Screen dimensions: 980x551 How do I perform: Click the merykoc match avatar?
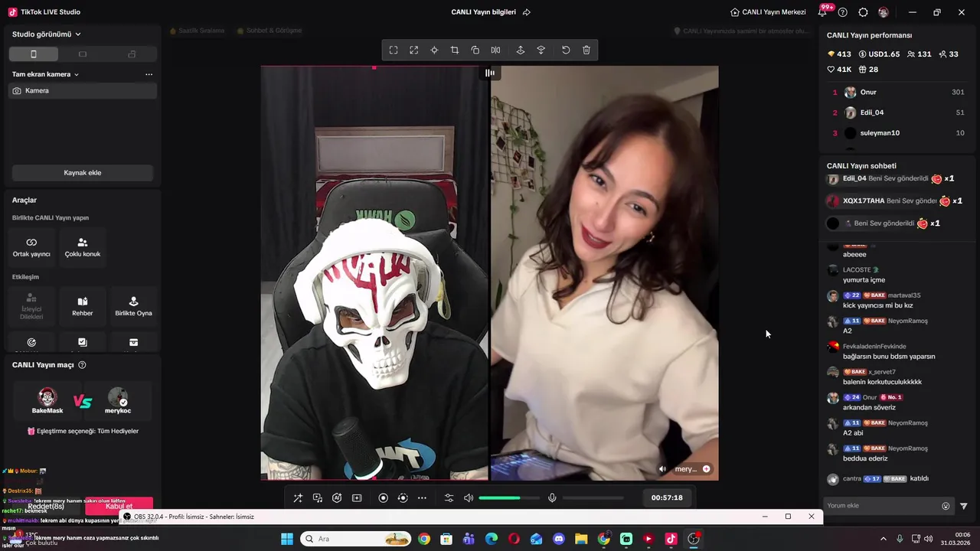(118, 397)
